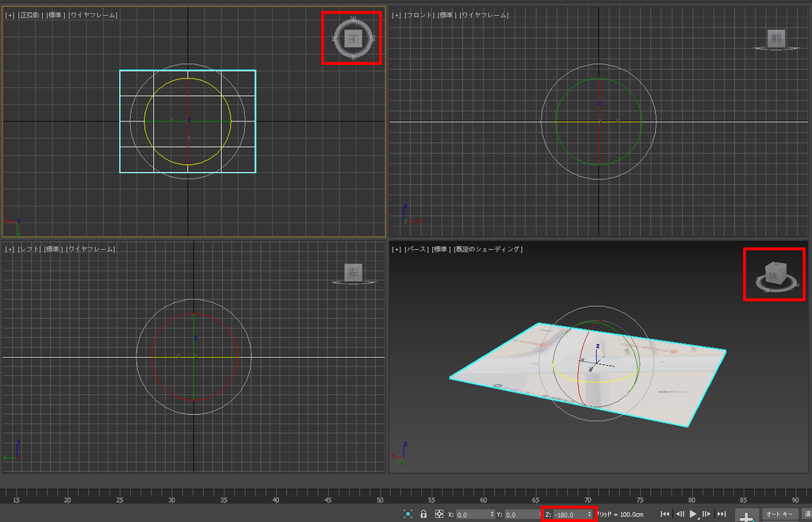This screenshot has width=812, height=522.
Task: Step to next frame
Action: (x=707, y=514)
